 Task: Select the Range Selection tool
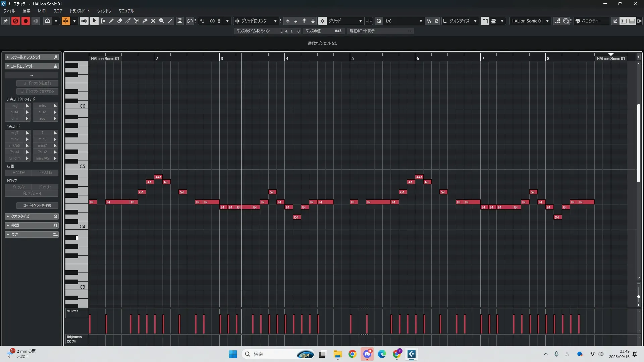[103, 21]
